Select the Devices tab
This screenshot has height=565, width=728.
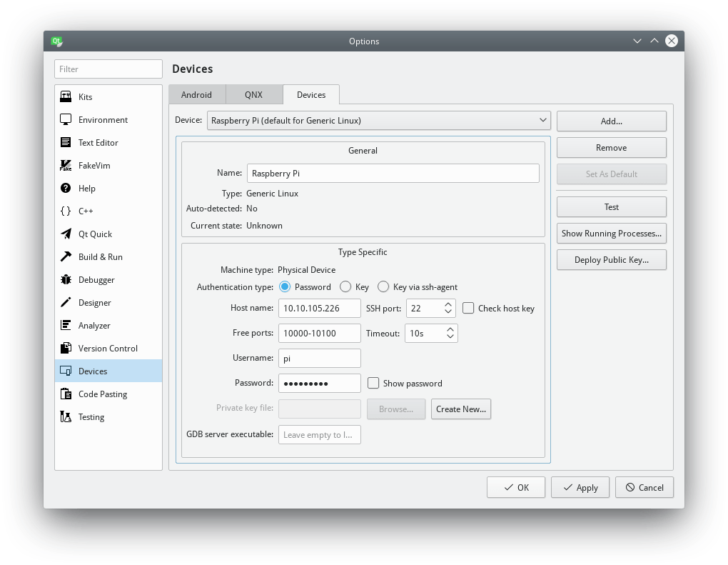point(311,94)
